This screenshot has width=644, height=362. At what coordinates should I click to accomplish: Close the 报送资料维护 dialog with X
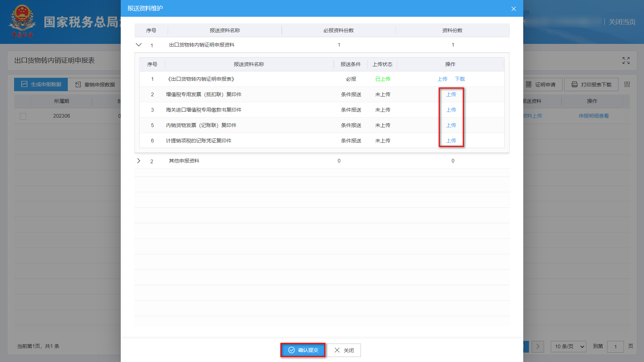[514, 9]
